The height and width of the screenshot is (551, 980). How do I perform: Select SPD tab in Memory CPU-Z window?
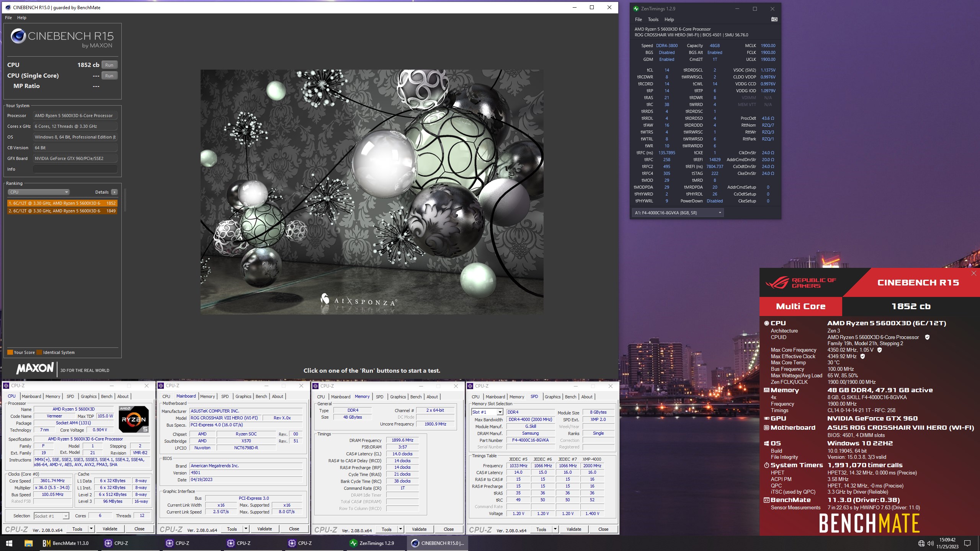[379, 397]
